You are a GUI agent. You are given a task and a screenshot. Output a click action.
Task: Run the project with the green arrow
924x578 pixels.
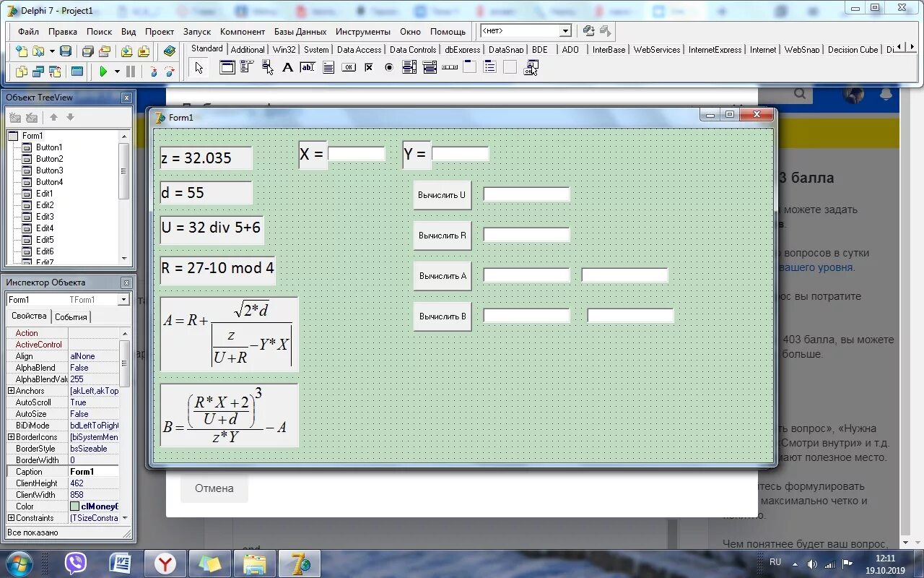click(x=103, y=72)
